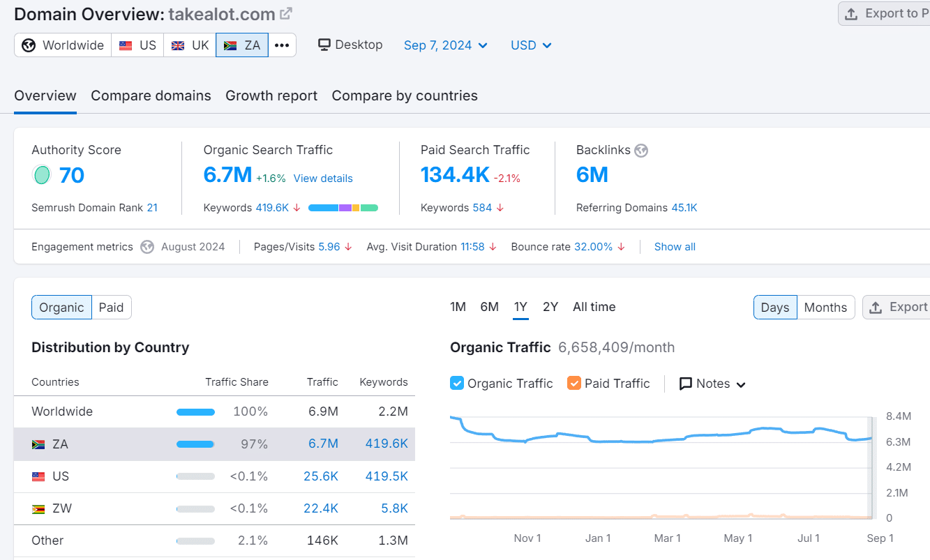The width and height of the screenshot is (930, 560).
Task: Uncheck the Organic Traffic checkbox
Action: click(x=457, y=383)
